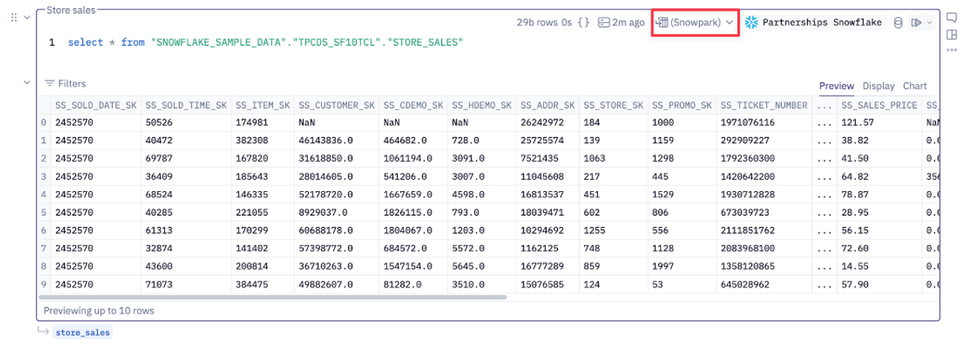Viewport: 980px width, 356px height.
Task: Open the Snowpark return mode dropdown
Action: (x=695, y=23)
